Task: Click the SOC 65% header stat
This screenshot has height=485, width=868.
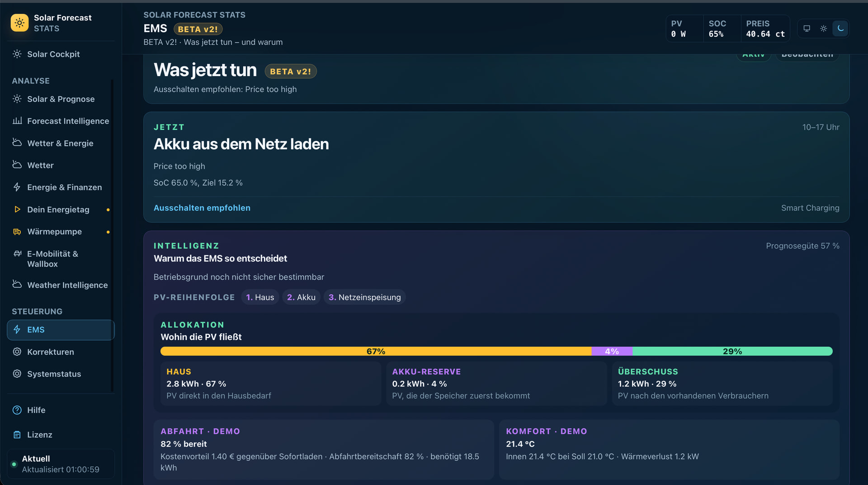Action: [722, 29]
